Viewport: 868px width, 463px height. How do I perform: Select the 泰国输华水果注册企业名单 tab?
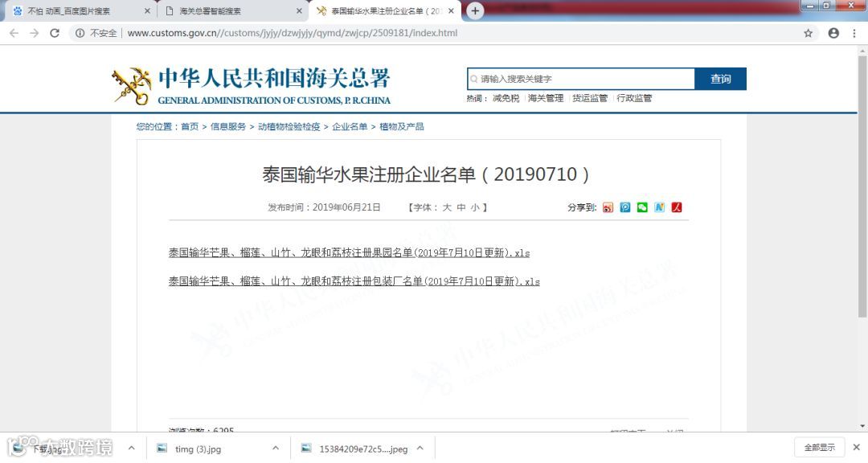(387, 10)
